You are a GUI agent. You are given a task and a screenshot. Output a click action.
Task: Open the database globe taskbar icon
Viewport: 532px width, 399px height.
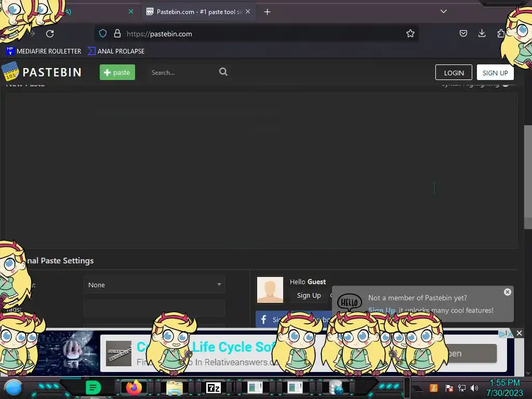click(x=336, y=388)
